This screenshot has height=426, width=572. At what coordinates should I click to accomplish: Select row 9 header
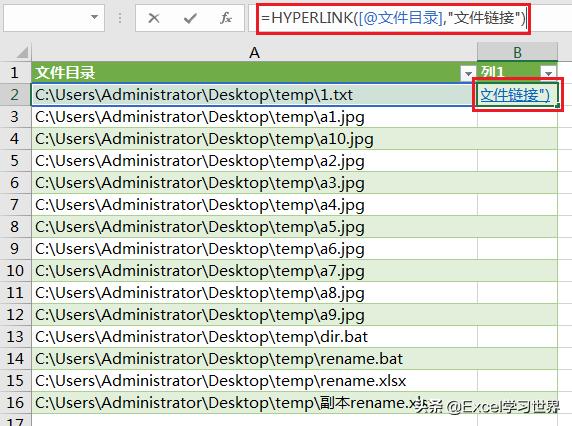coord(15,248)
